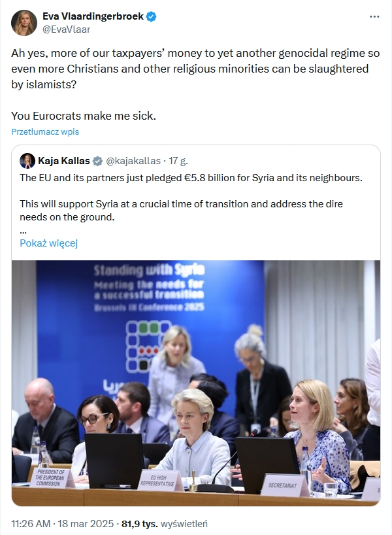The width and height of the screenshot is (392, 535).
Task: Translate the post via "Przetłumacz wpis"
Action: [x=45, y=131]
